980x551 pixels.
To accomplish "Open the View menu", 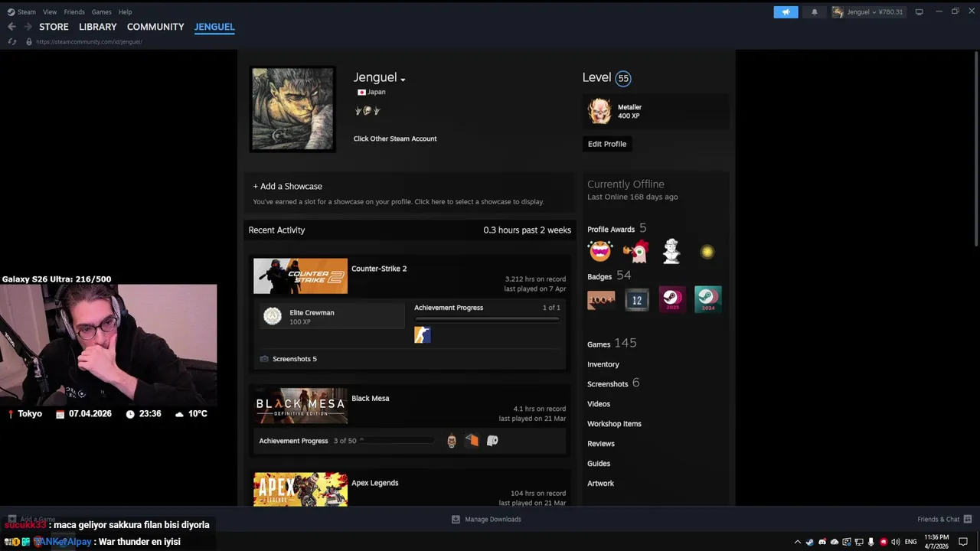I will 50,11.
